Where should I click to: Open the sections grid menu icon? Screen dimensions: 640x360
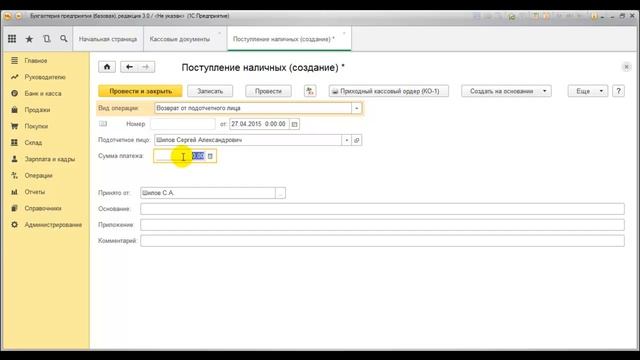(12, 39)
